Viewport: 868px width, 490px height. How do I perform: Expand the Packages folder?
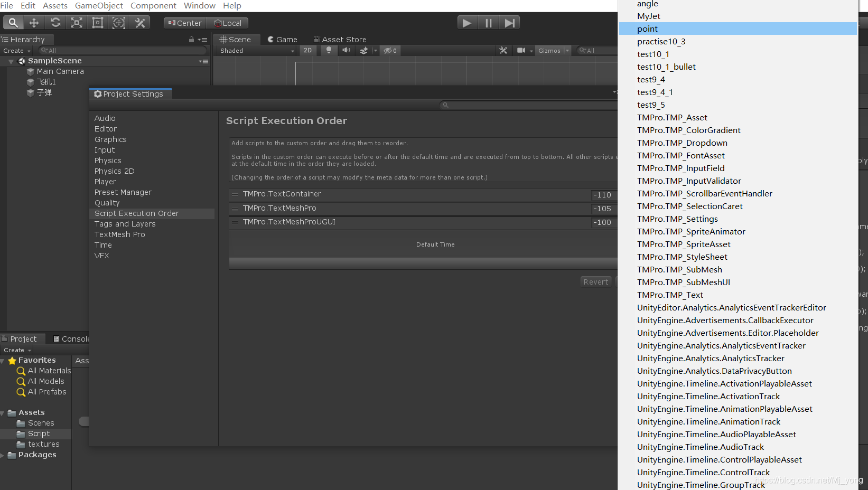pos(3,455)
